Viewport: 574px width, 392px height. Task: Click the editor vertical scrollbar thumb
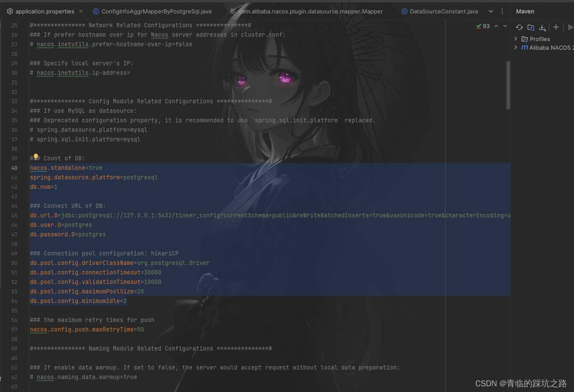point(508,85)
